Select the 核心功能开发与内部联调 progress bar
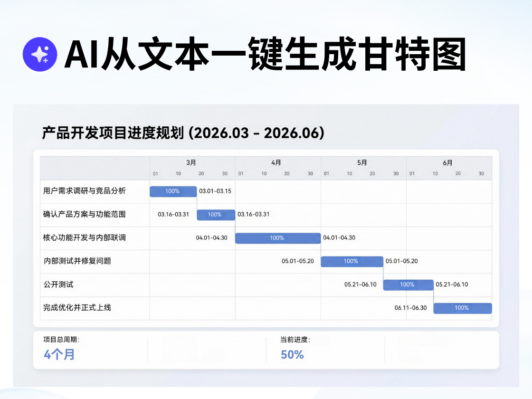The height and width of the screenshot is (399, 532). point(277,238)
